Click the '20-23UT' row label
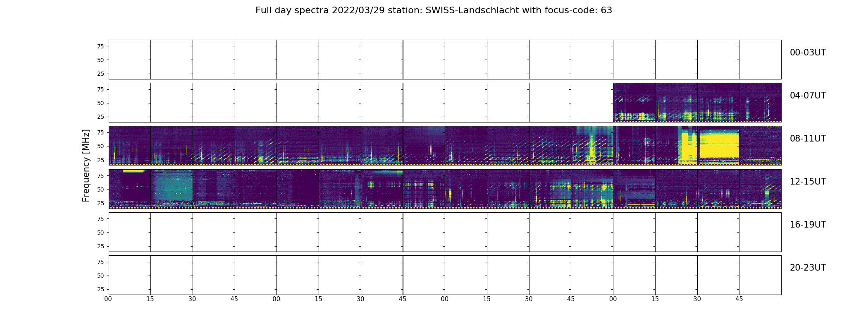 coord(808,268)
